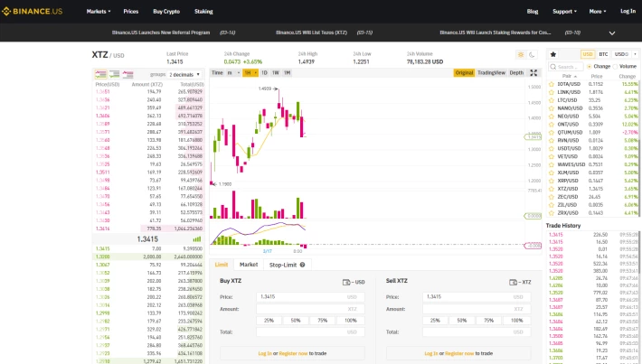The image size is (642, 364).
Task: Select the Change radio button
Action: (x=590, y=67)
